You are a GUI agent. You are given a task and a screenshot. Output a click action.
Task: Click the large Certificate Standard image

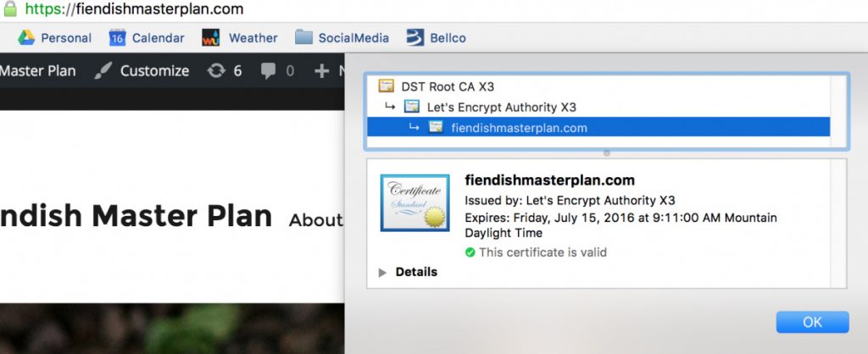coord(415,202)
